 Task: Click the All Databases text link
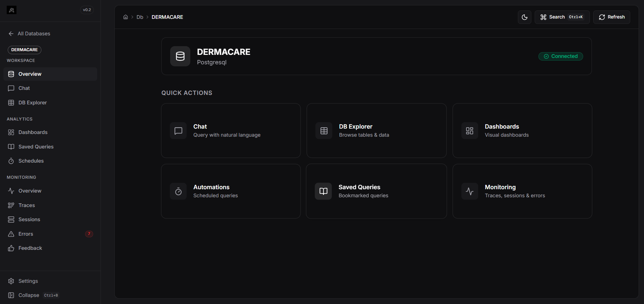coord(34,34)
